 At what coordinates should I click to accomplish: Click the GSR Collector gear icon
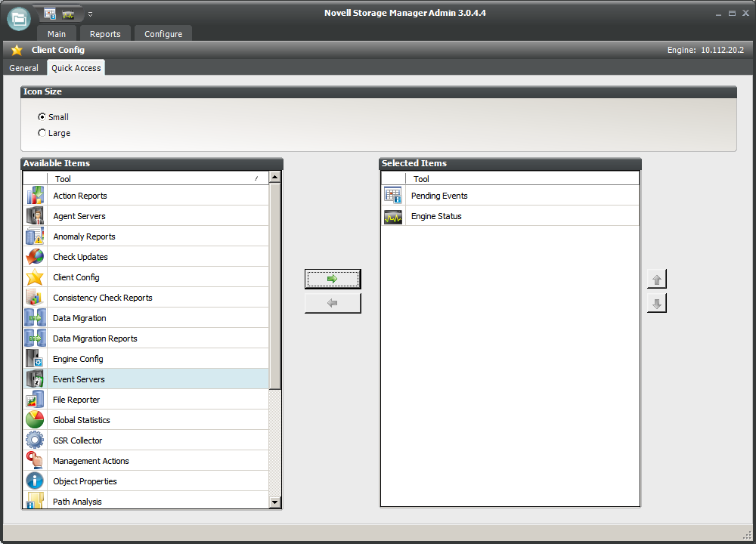pyautogui.click(x=36, y=440)
